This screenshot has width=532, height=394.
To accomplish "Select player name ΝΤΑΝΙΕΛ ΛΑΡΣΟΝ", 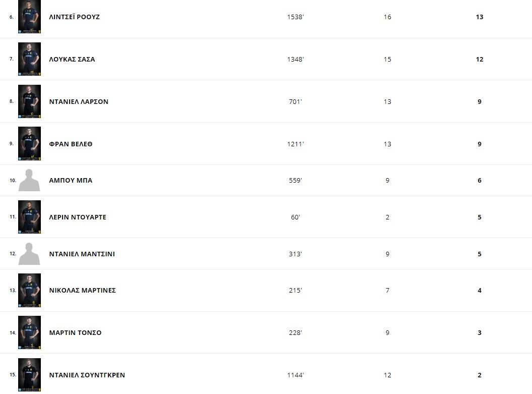I will pos(79,102).
